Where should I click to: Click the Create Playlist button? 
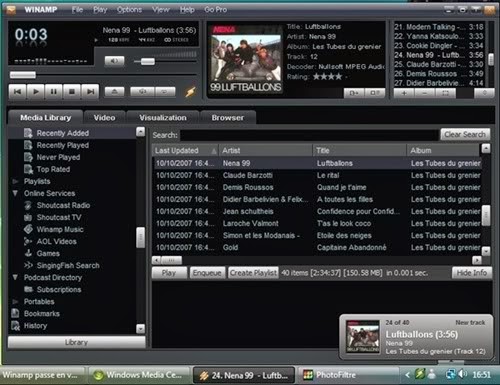tap(253, 273)
